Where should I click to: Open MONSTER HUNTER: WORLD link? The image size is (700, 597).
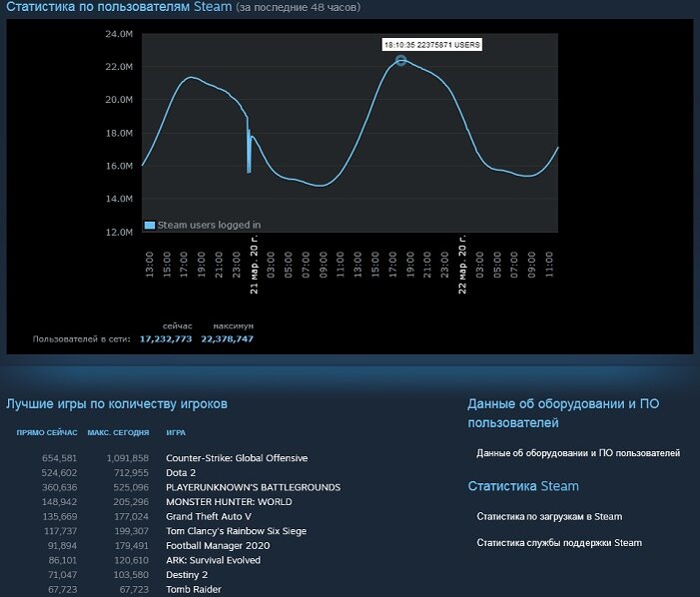point(229,502)
